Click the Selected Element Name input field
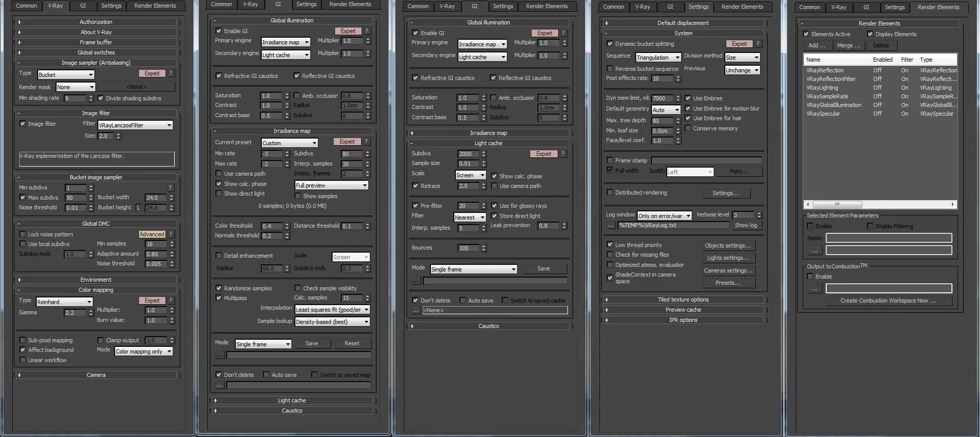 tap(888, 238)
